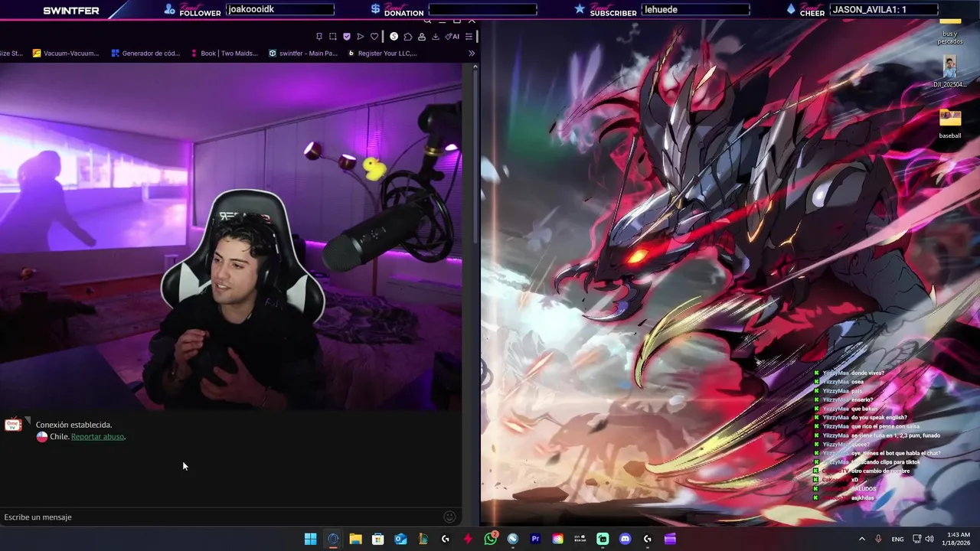The image size is (980, 551).
Task: Open the Vacuum-Vacuum bookmark
Action: click(66, 54)
